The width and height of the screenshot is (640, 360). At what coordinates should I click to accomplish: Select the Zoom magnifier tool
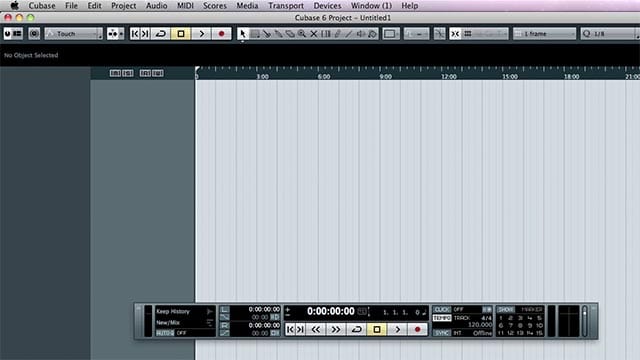click(302, 34)
